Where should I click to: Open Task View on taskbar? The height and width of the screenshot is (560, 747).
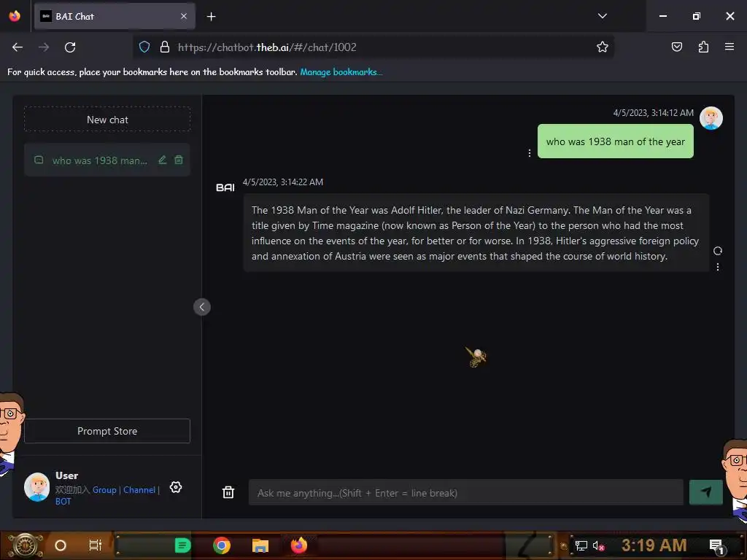[96, 545]
